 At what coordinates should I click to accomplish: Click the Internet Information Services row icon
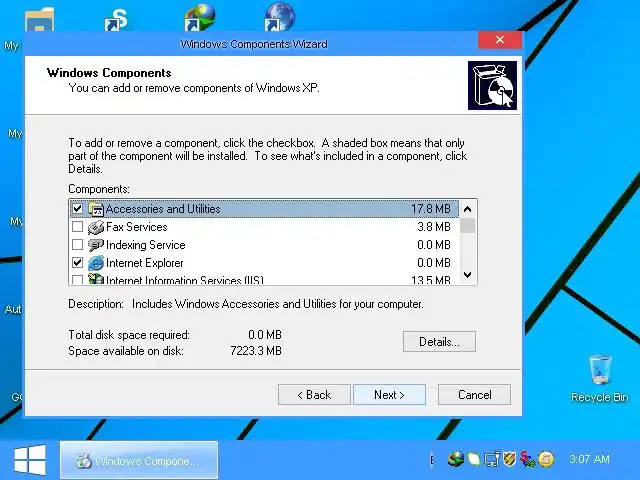(96, 279)
